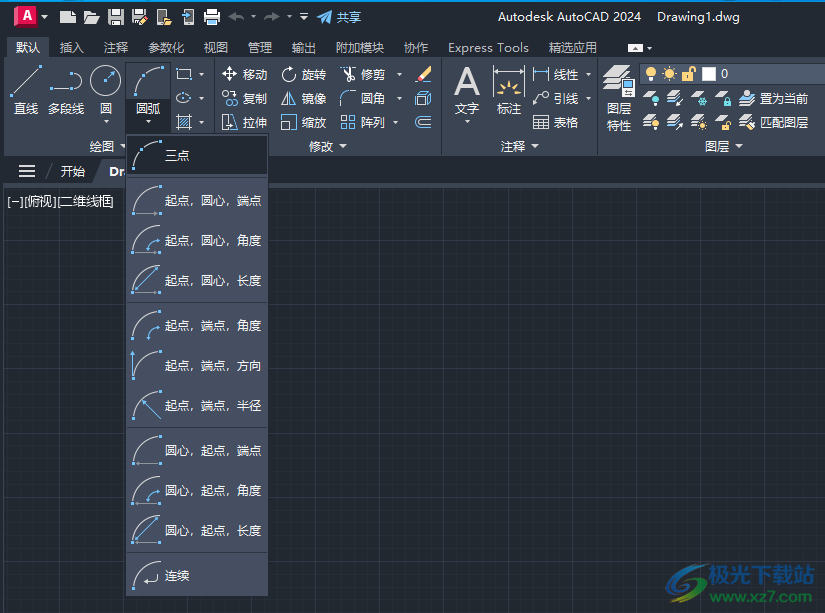Click Make Current (置为当前) layer button

(x=773, y=98)
